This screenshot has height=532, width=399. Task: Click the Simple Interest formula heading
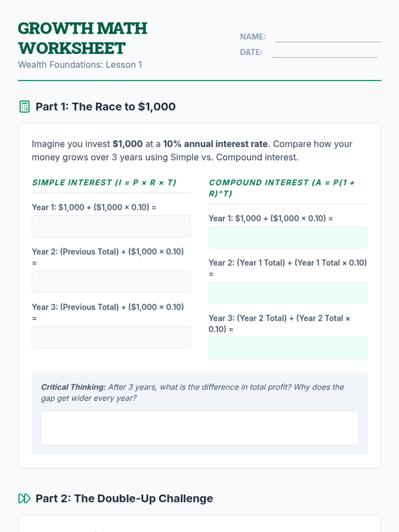[104, 183]
